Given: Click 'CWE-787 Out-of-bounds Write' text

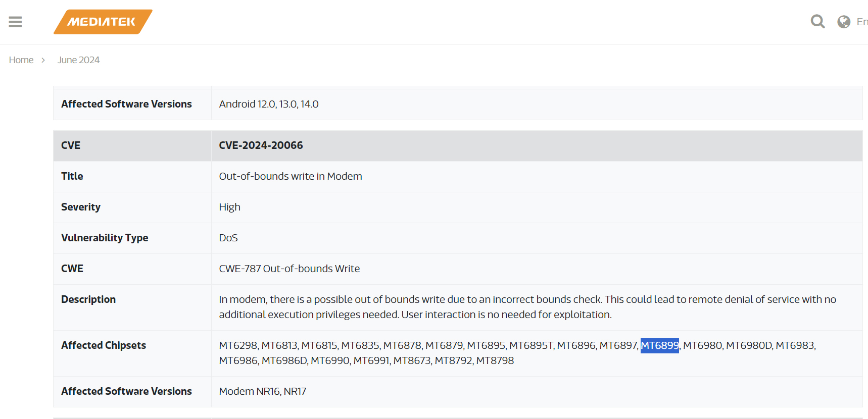Looking at the screenshot, I should [290, 269].
